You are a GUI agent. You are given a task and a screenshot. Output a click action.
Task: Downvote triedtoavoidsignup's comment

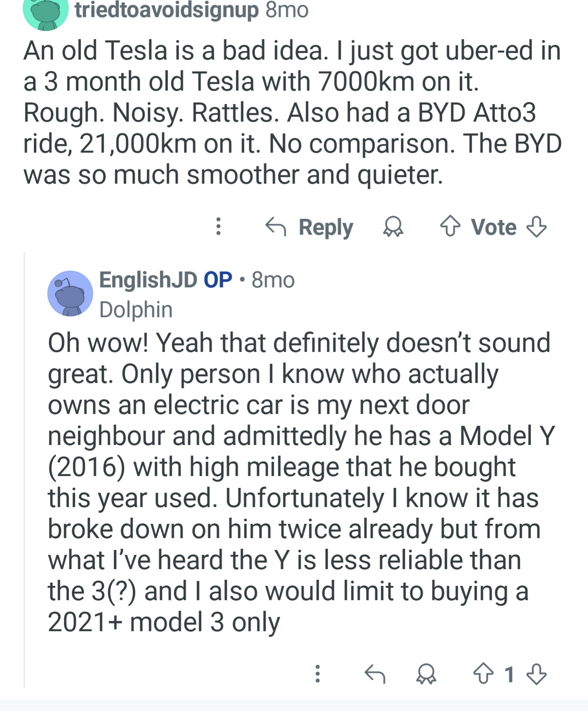coord(536,227)
